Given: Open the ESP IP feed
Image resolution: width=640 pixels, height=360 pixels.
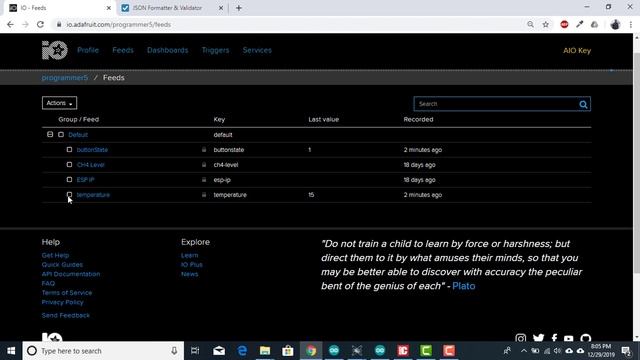Looking at the screenshot, I should click(x=85, y=180).
